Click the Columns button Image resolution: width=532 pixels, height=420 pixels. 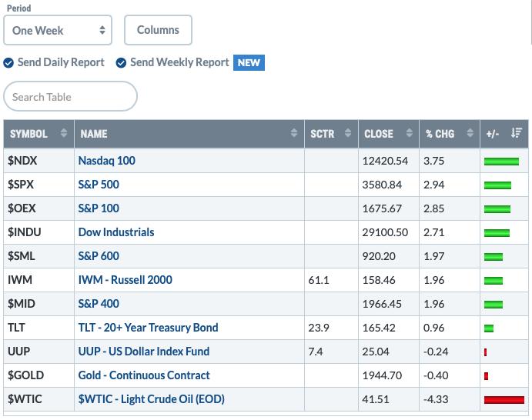(158, 30)
